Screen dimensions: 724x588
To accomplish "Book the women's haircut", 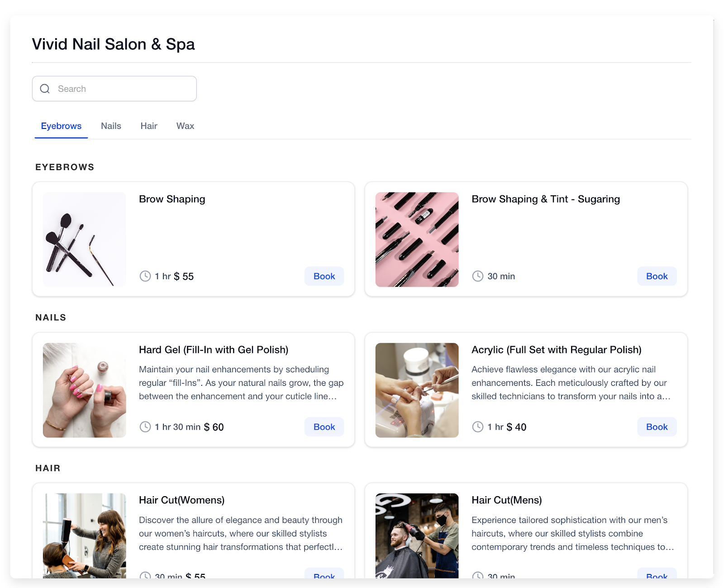I will point(324,577).
